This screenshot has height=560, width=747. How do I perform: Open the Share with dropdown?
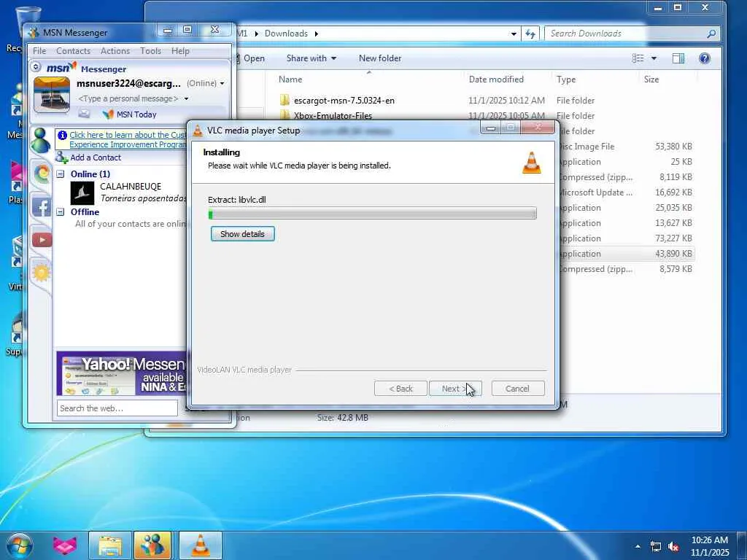point(311,58)
